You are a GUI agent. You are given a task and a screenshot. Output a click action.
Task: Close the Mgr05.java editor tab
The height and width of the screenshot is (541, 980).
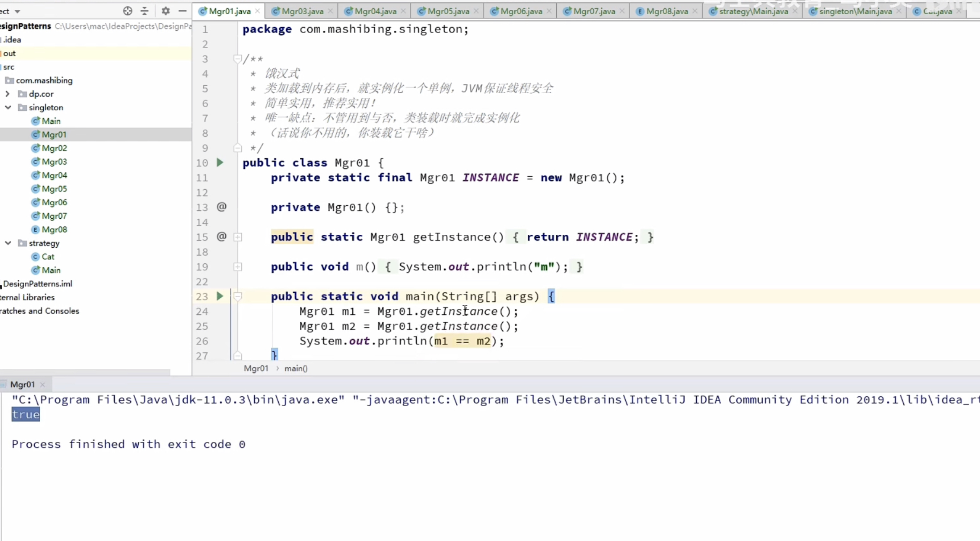(x=476, y=11)
